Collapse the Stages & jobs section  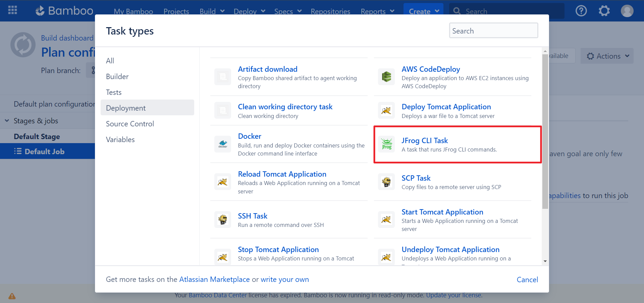(x=7, y=120)
